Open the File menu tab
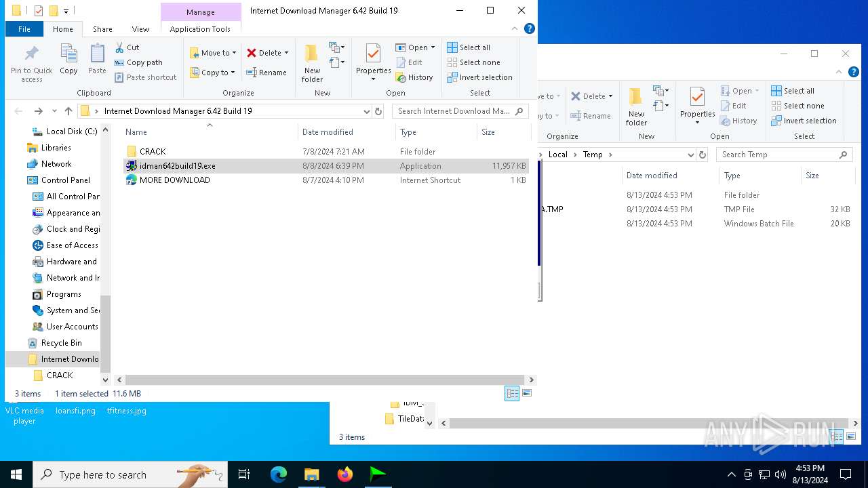Screen dimensions: 868x488 point(24,29)
